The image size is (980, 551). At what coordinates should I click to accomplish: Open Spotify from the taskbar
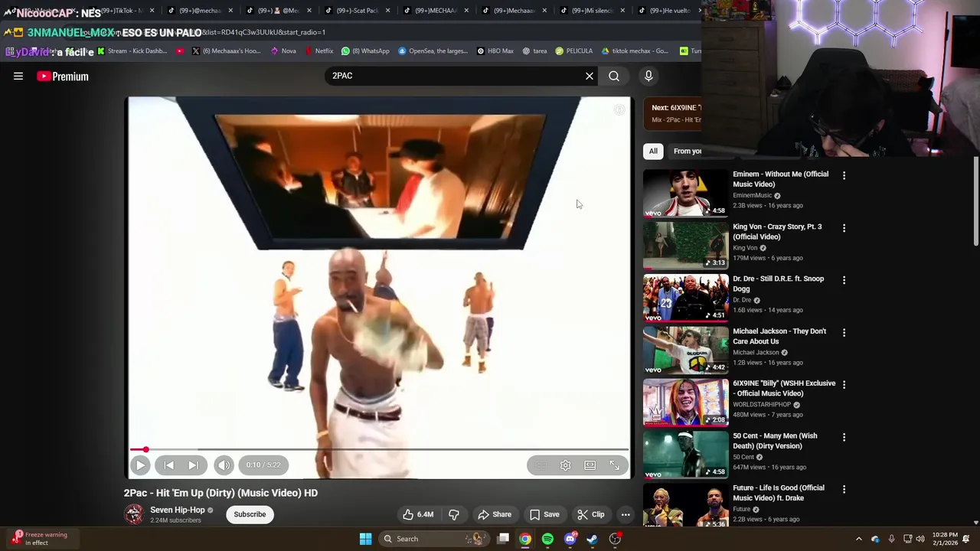[x=547, y=539]
